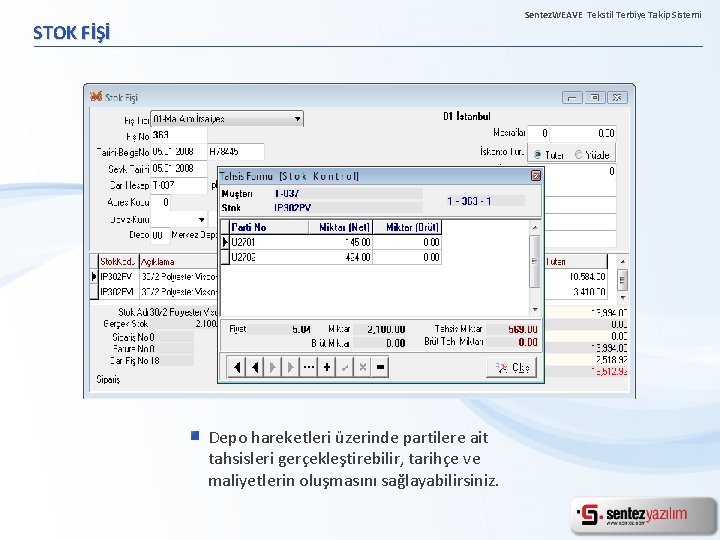This screenshot has height=540, width=720.
Task: Click Miktar (Net) cell 145.00
Action: pyautogui.click(x=340, y=242)
